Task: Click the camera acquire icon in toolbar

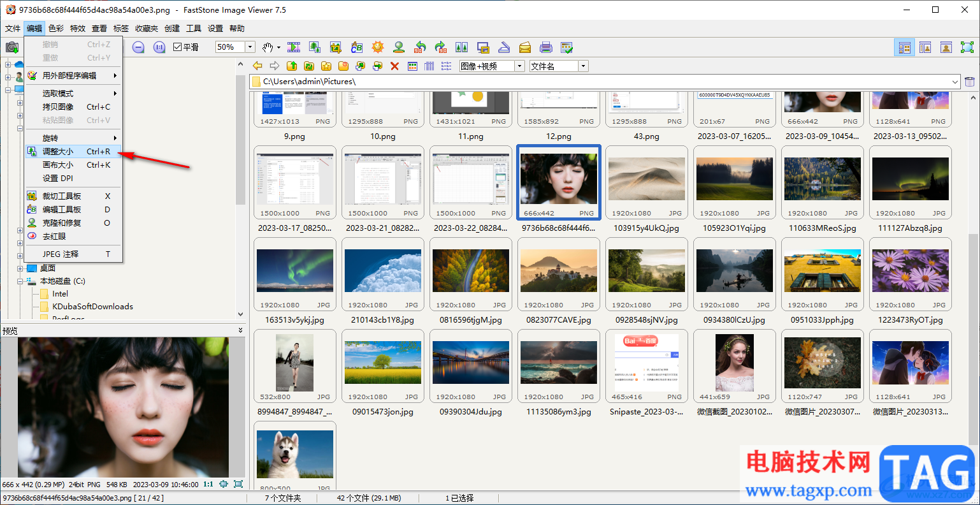Action: tap(11, 47)
